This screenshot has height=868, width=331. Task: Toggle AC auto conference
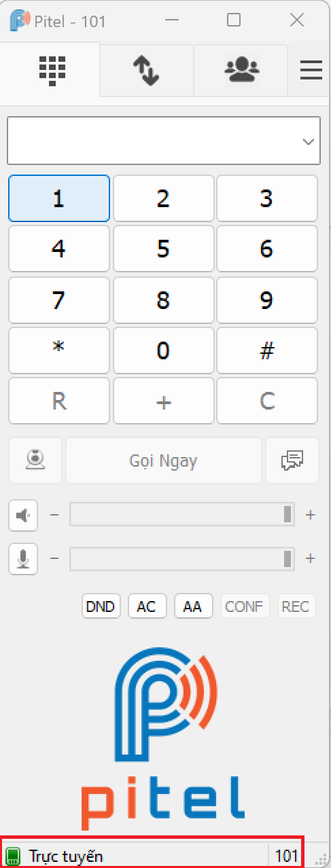[x=147, y=606]
